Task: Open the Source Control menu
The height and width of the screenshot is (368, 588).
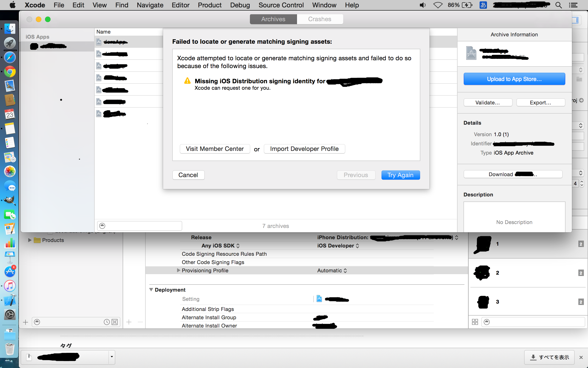Action: (x=281, y=5)
